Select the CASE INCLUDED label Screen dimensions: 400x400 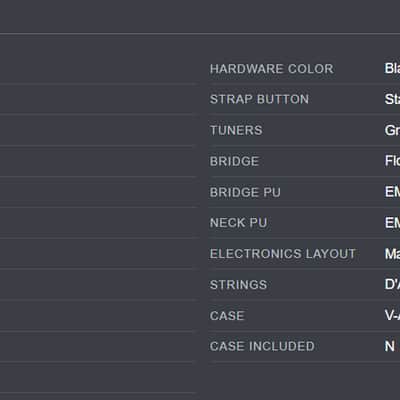[262, 346]
